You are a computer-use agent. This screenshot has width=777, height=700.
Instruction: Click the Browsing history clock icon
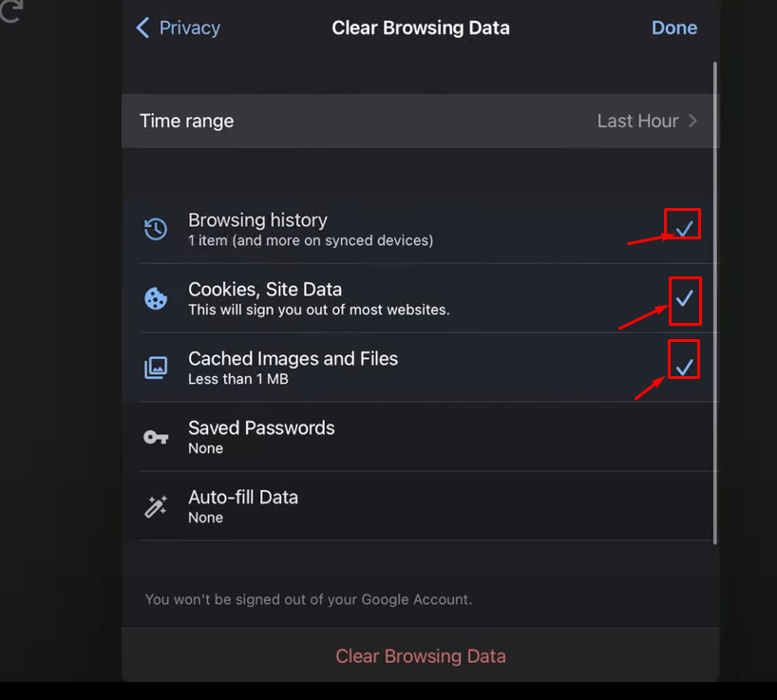click(156, 229)
